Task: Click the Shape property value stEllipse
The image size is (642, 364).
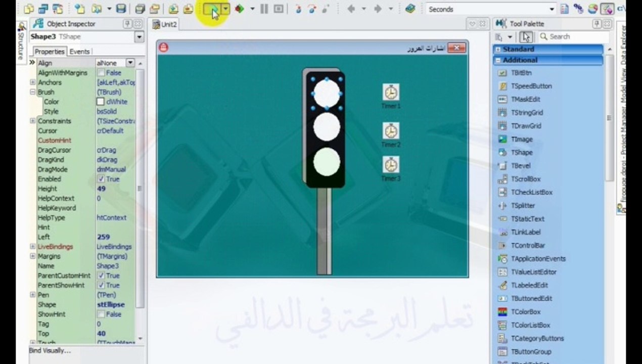Action: click(115, 304)
